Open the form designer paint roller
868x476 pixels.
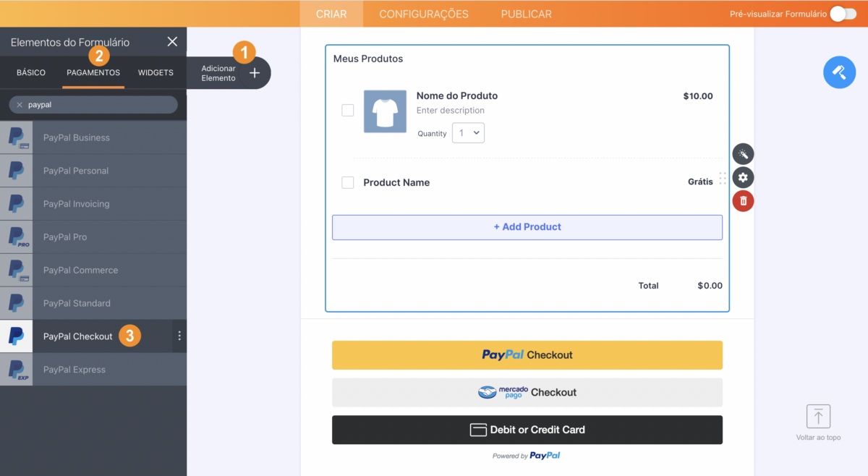[839, 72]
